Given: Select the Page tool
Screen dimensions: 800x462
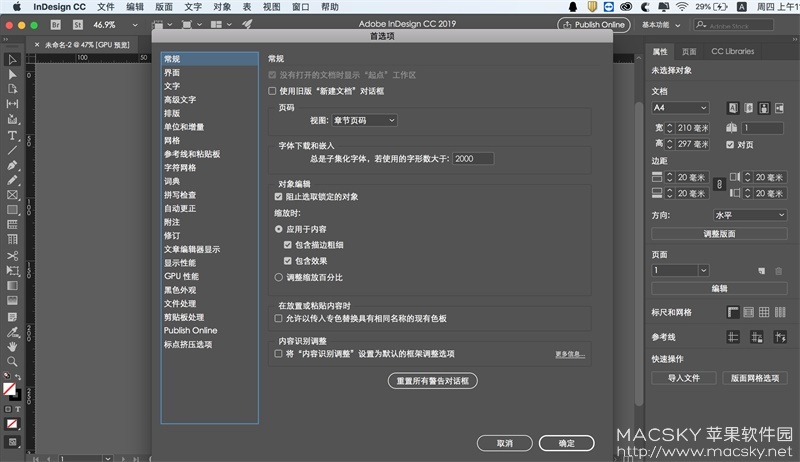Looking at the screenshot, I should [12, 89].
